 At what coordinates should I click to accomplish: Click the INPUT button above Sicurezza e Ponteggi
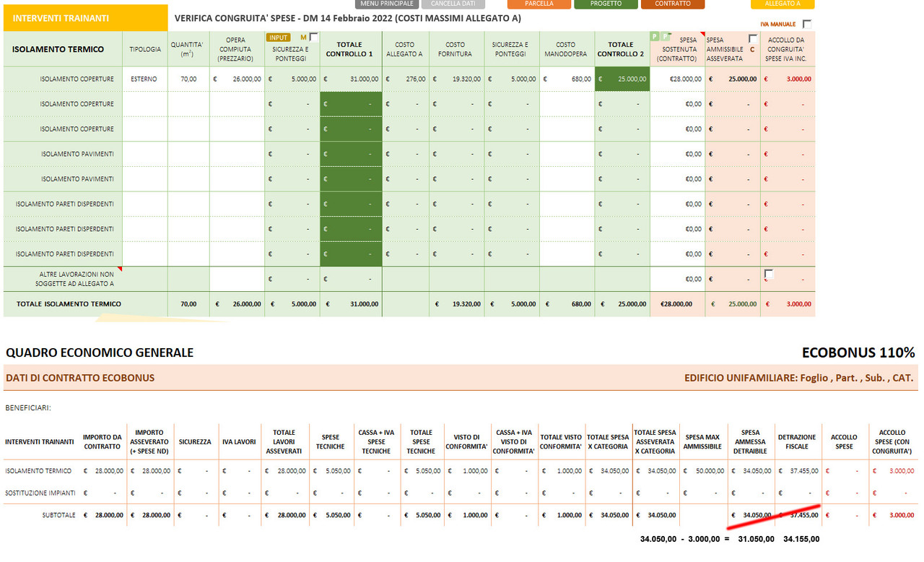279,37
